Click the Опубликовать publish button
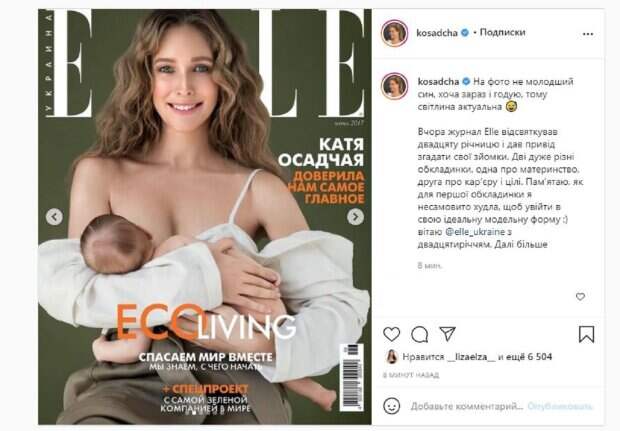The width and height of the screenshot is (620, 431). coord(560,406)
